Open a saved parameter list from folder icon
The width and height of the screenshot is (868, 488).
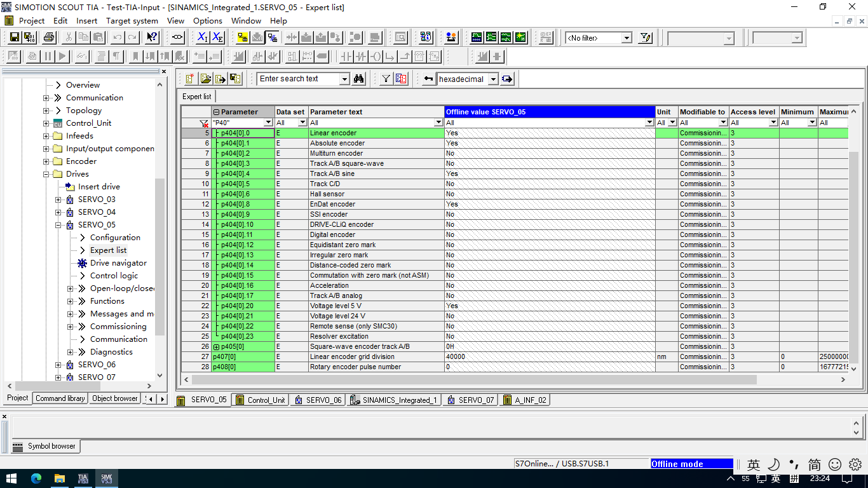coord(205,79)
